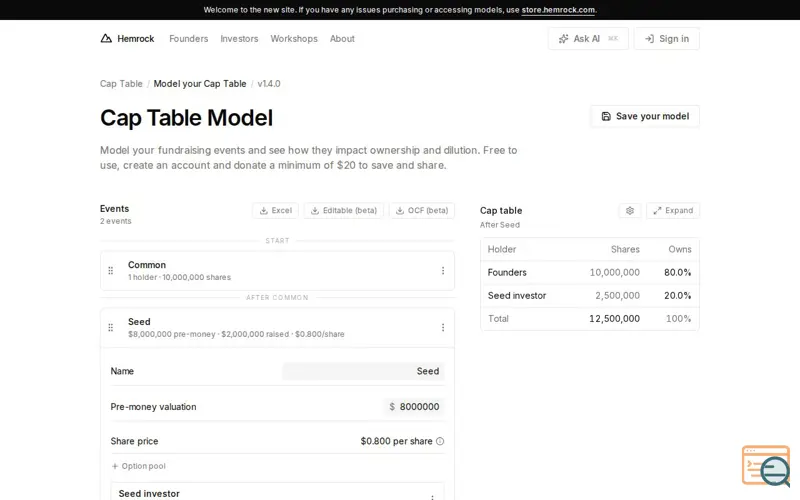Expand the cap table view
800x500 pixels.
point(673,211)
